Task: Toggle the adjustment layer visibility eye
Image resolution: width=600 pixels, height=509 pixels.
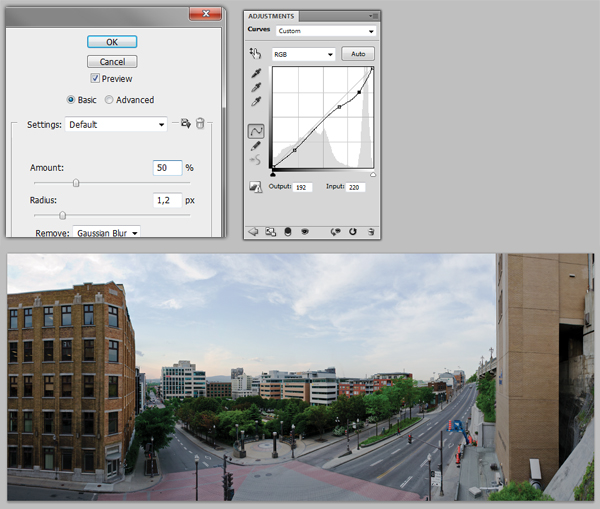Action: [x=305, y=232]
